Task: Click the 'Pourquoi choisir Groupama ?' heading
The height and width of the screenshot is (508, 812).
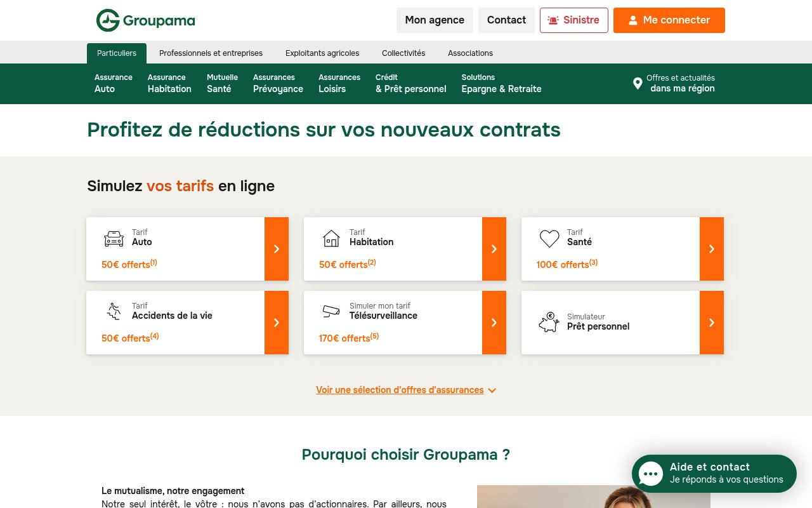Action: 406,455
